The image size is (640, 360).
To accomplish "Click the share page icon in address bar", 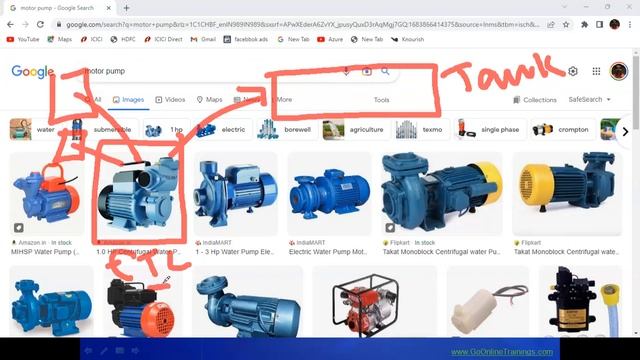I will click(x=551, y=24).
